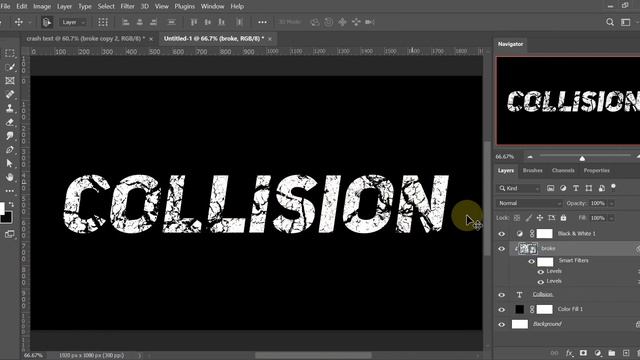This screenshot has width=640, height=360.
Task: Click the switch foreground/background colors icon
Action: [11, 204]
